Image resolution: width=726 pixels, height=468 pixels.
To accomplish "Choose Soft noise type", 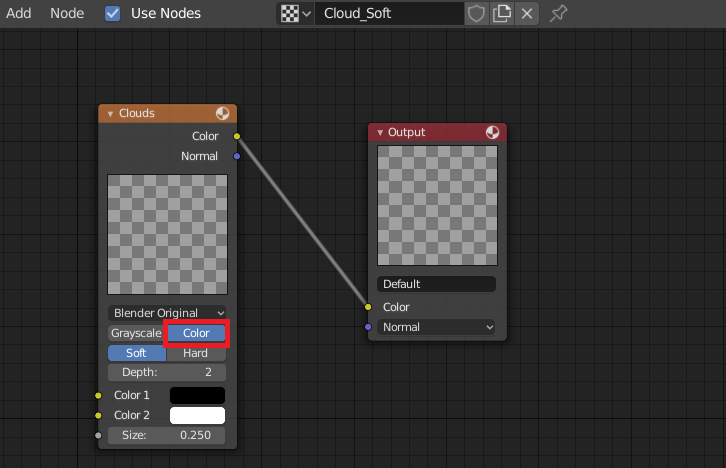I will tap(137, 353).
